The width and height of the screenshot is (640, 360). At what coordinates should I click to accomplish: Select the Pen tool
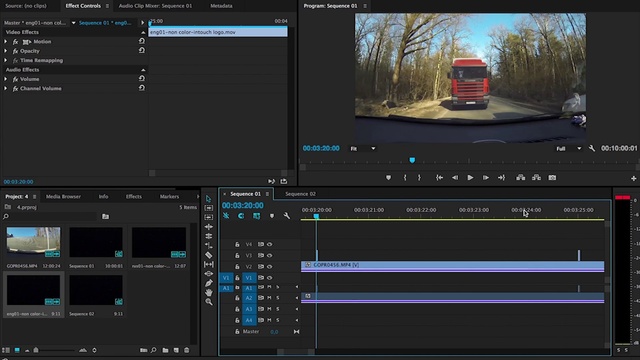pos(209,283)
